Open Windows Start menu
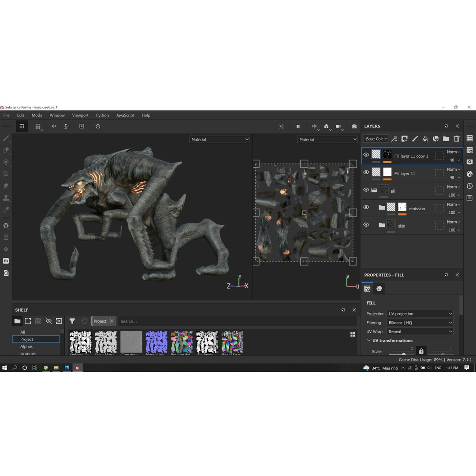 click(4, 368)
